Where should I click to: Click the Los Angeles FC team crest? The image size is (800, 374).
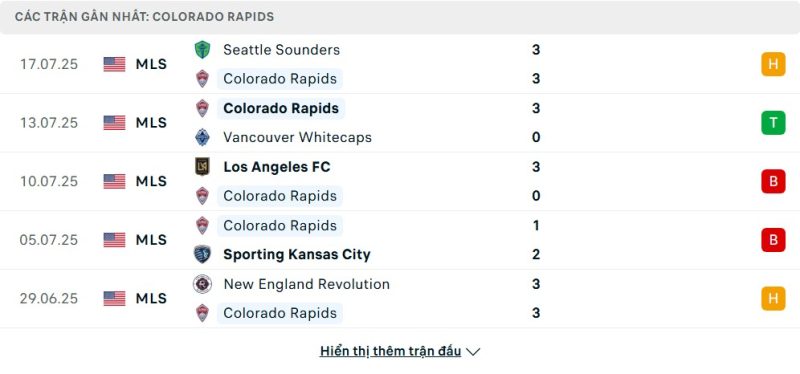(x=203, y=167)
